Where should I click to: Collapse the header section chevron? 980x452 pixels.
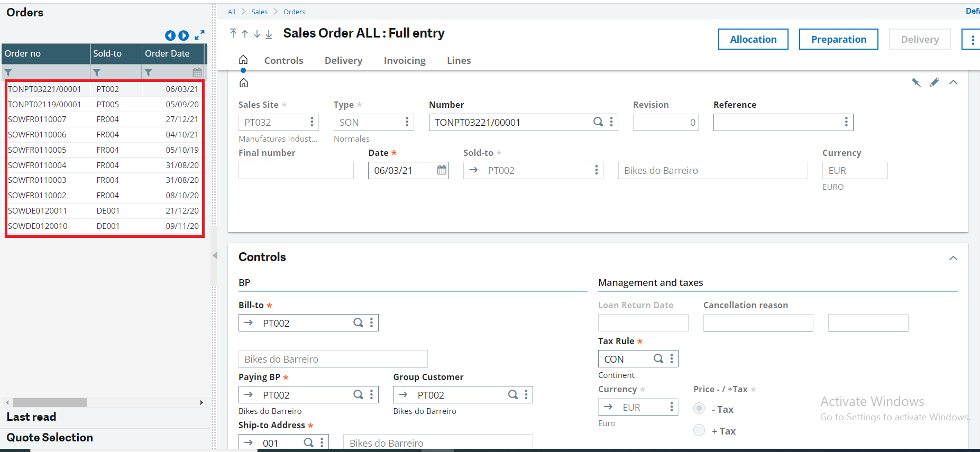tap(953, 82)
